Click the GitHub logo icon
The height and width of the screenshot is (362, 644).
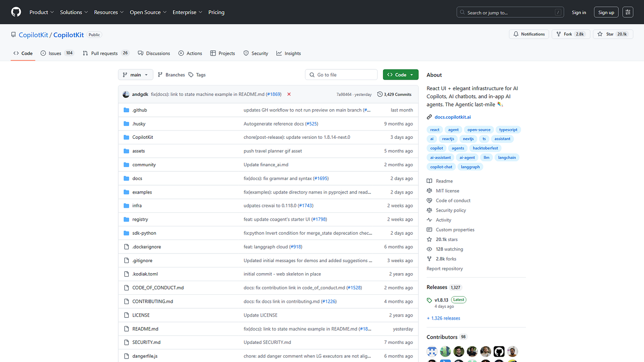[16, 12]
